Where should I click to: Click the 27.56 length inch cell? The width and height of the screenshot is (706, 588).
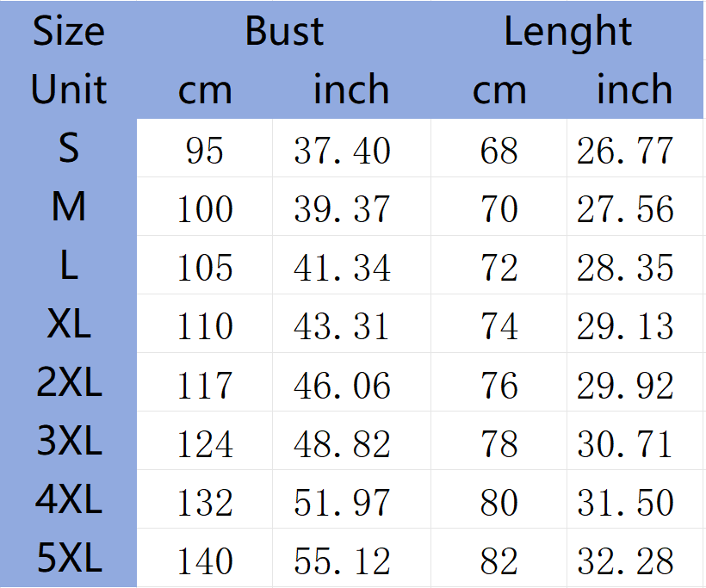624,209
